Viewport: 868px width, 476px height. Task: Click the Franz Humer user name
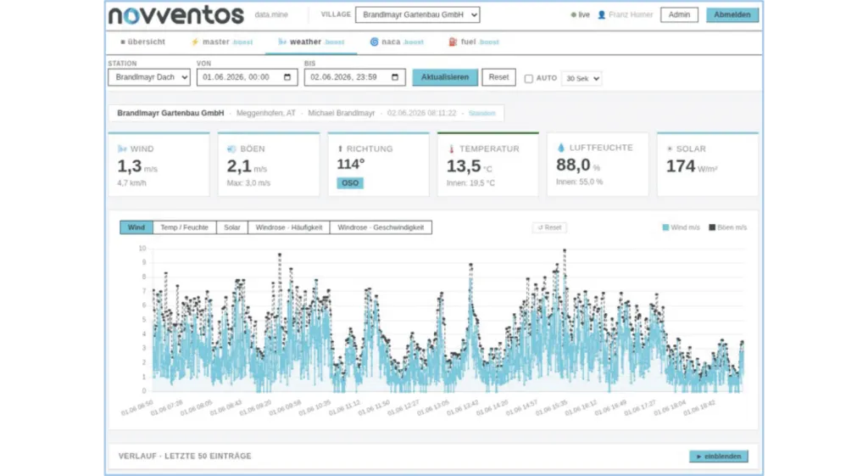[x=631, y=15]
